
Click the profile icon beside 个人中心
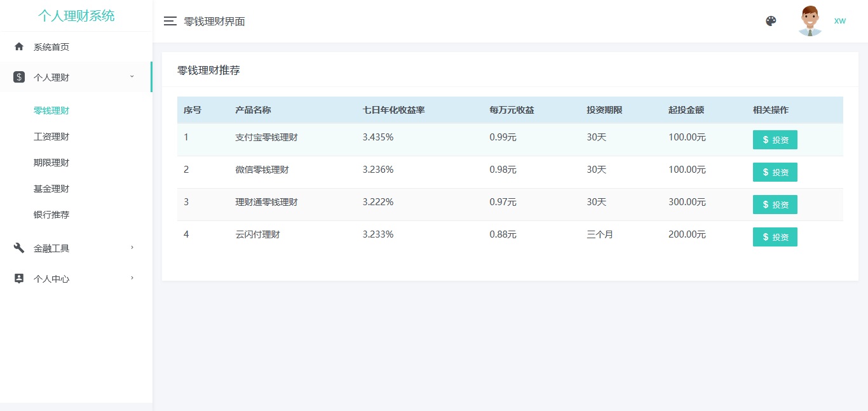(19, 278)
